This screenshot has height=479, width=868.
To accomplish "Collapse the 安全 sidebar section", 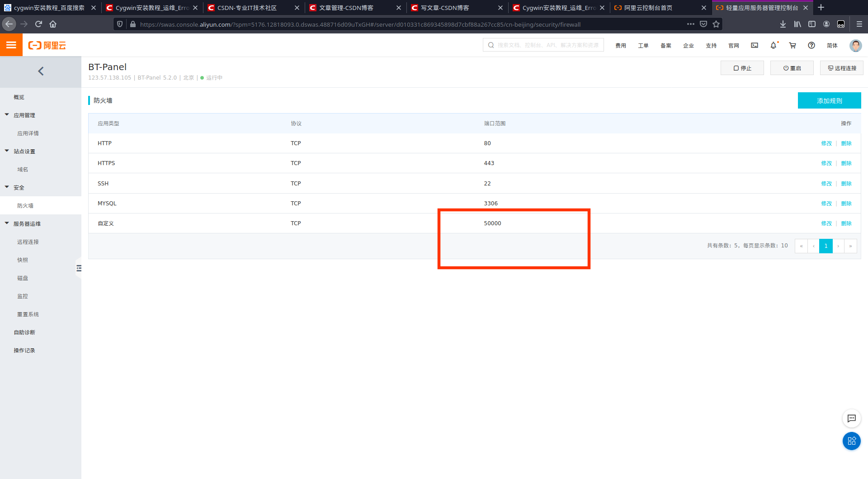I will [7, 187].
